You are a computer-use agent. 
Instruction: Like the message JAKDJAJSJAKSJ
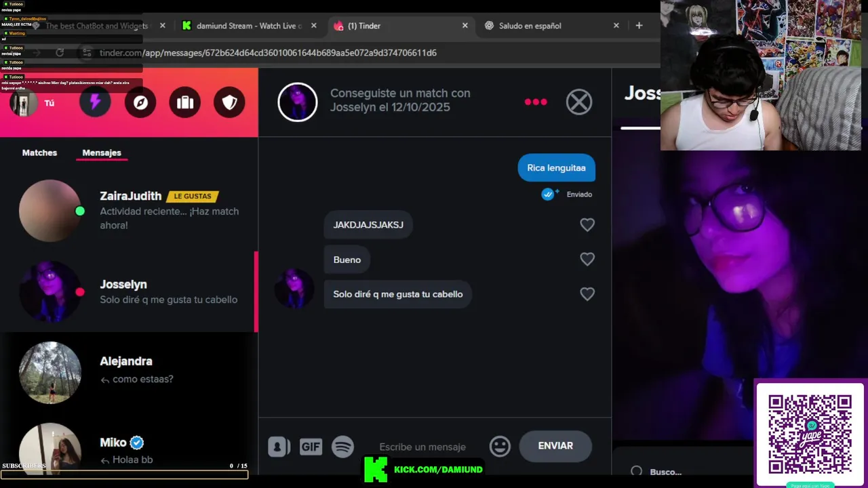tap(587, 225)
